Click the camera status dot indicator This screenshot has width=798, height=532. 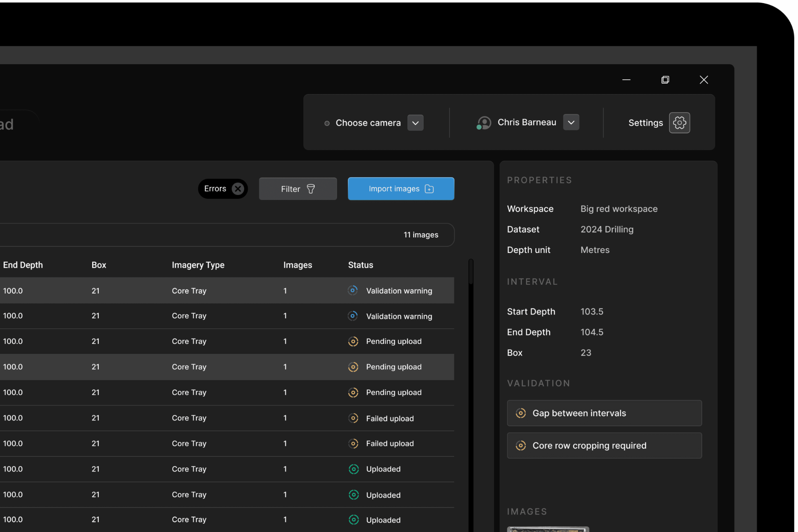pos(327,123)
